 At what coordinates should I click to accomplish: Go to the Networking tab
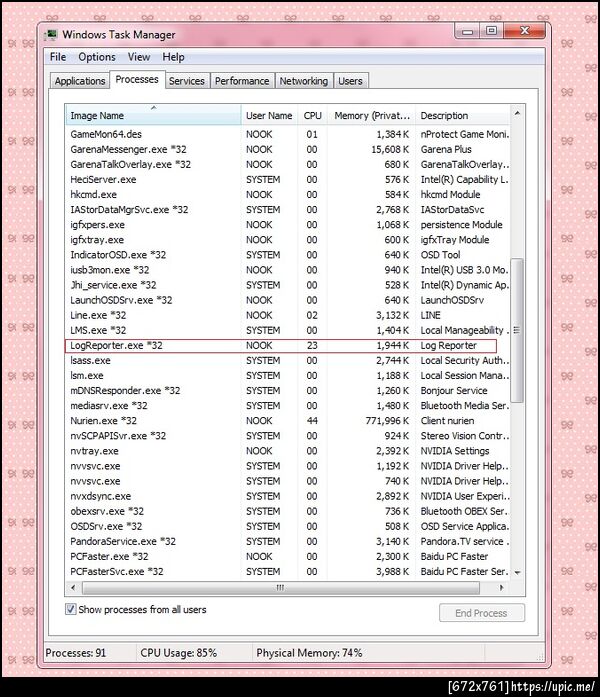tap(304, 81)
